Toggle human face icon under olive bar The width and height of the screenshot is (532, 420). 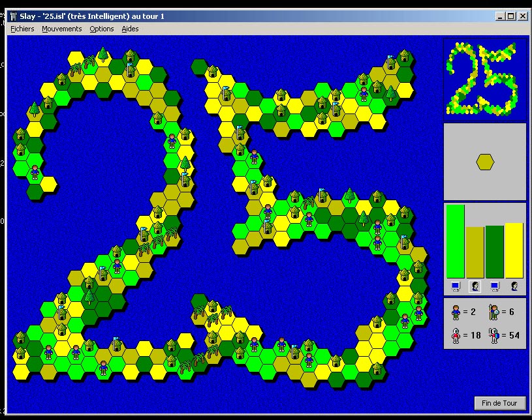475,287
